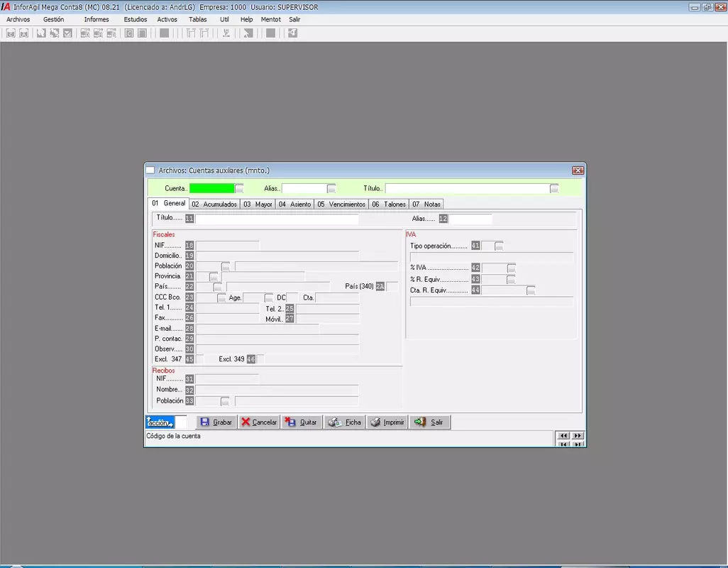Open the Cuenta lookup button

239,189
